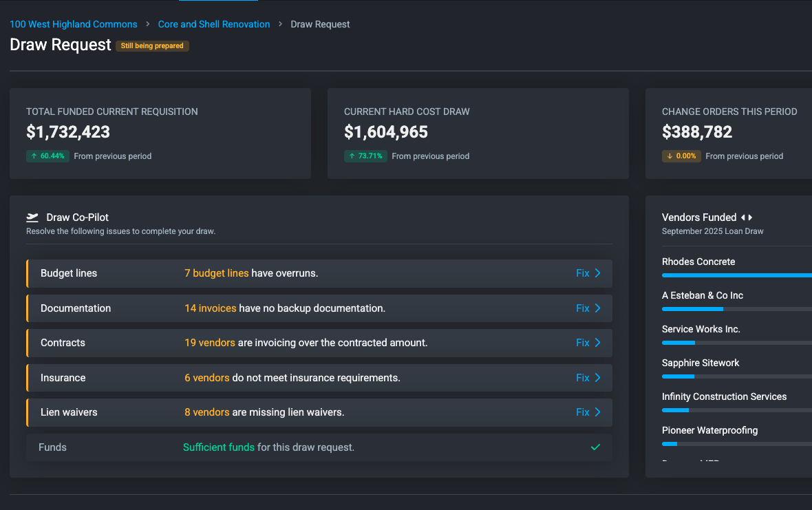Click the 60.44% increase badge
Viewport: 812px width, 510px height.
point(47,156)
